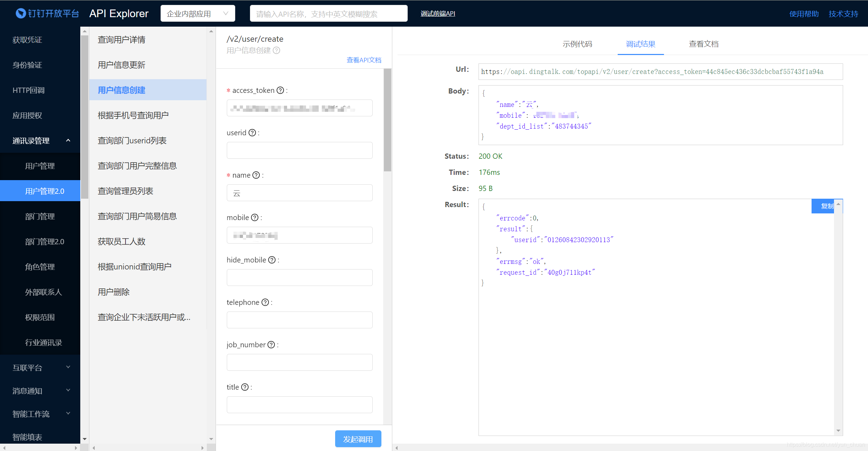
Task: Show help icon beside userid field
Action: 252,133
